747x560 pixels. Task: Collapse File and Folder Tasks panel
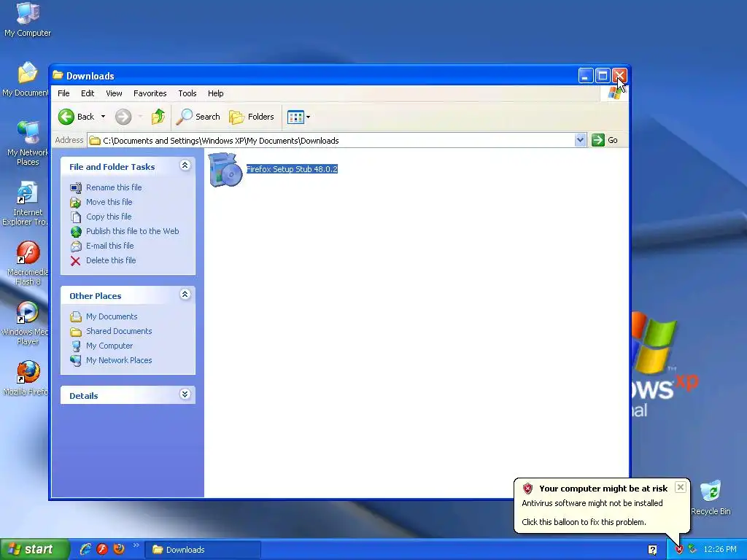coord(185,166)
